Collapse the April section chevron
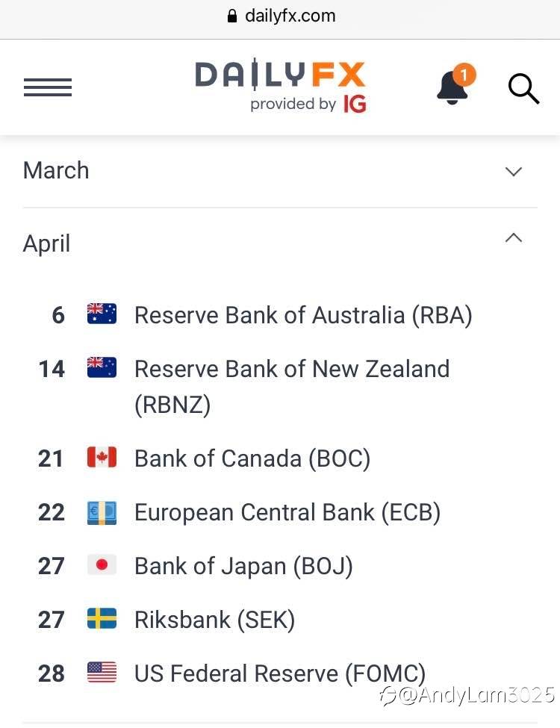The image size is (560, 728). [514, 237]
